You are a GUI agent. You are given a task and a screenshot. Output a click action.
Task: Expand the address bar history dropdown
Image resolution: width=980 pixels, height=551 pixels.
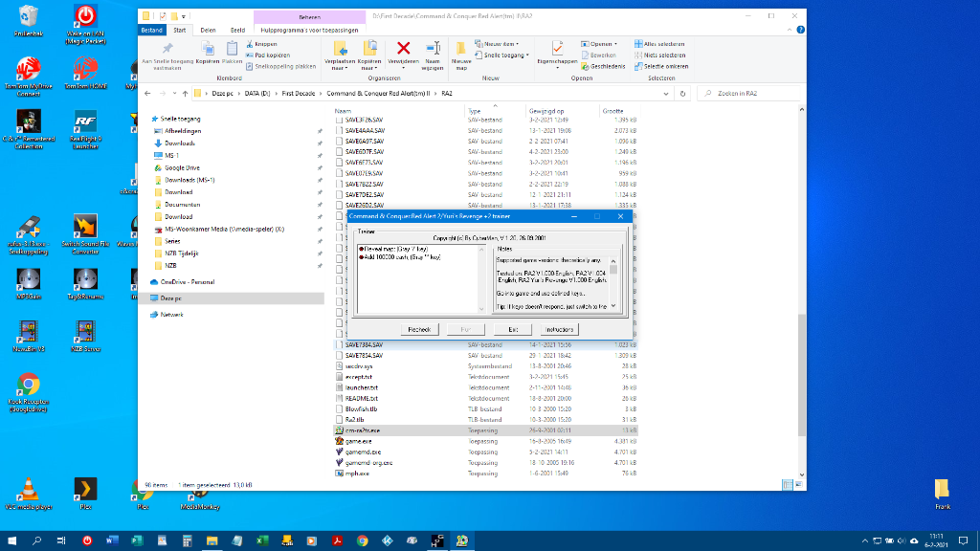(666, 94)
